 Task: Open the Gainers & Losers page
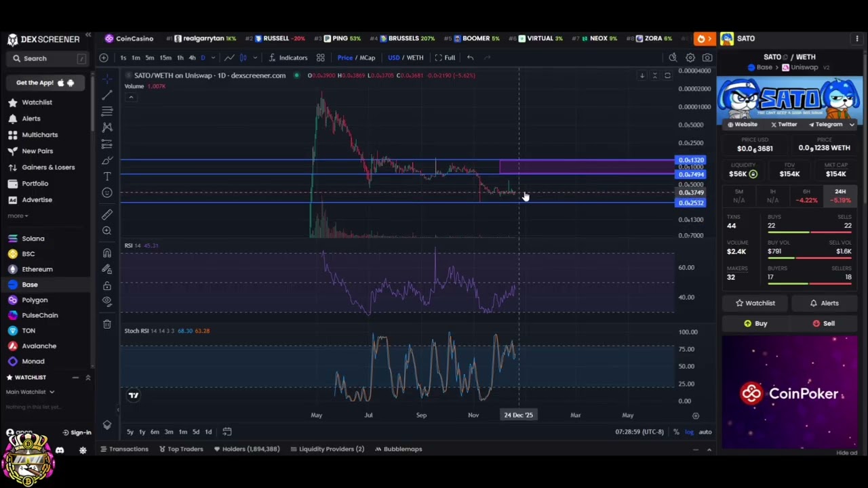click(x=41, y=167)
